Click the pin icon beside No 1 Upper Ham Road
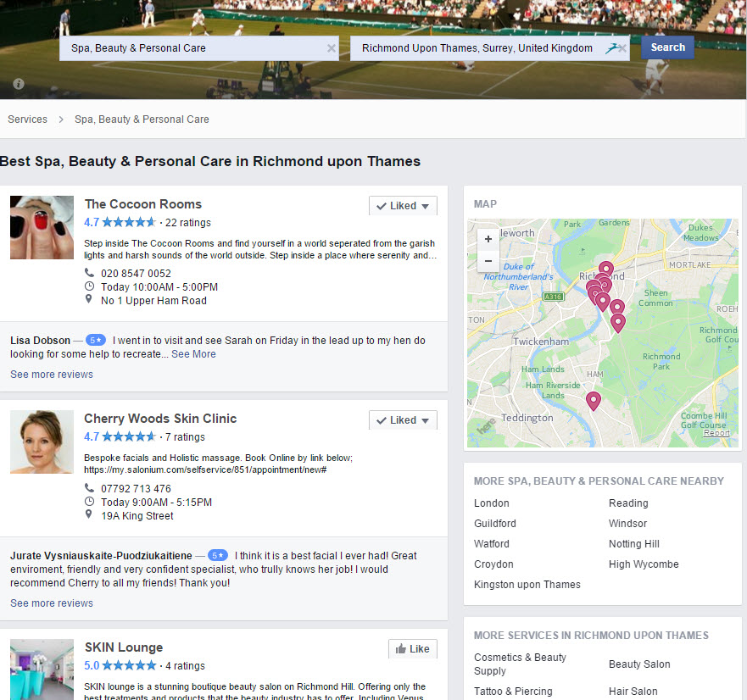 [88, 300]
